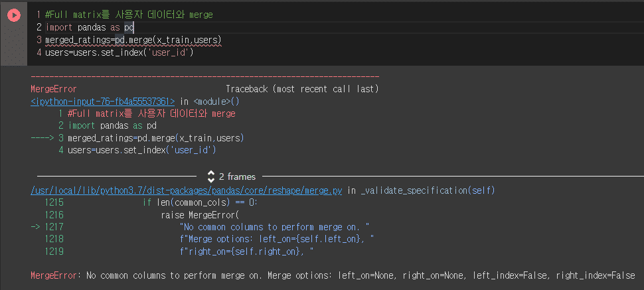Click the '2 frames' label in traceback
Viewport: 644px width, 290px height.
point(237,177)
